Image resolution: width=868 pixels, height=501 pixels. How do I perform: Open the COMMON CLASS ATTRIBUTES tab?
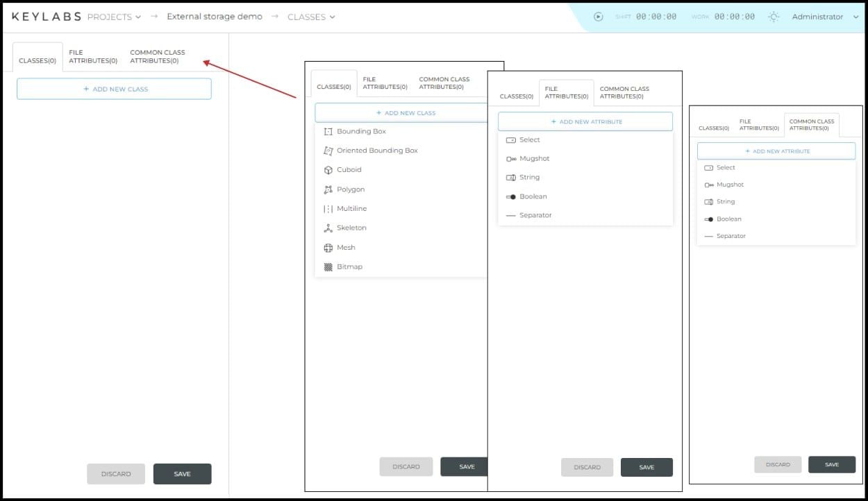[158, 56]
